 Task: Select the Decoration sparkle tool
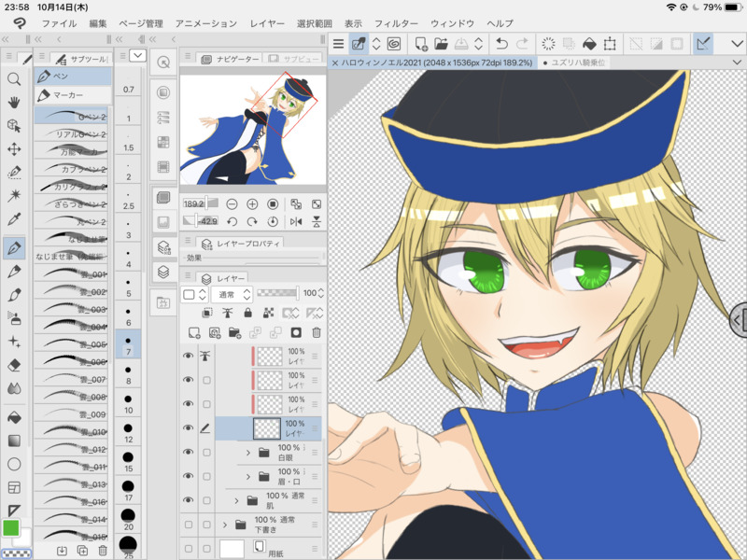click(x=14, y=342)
